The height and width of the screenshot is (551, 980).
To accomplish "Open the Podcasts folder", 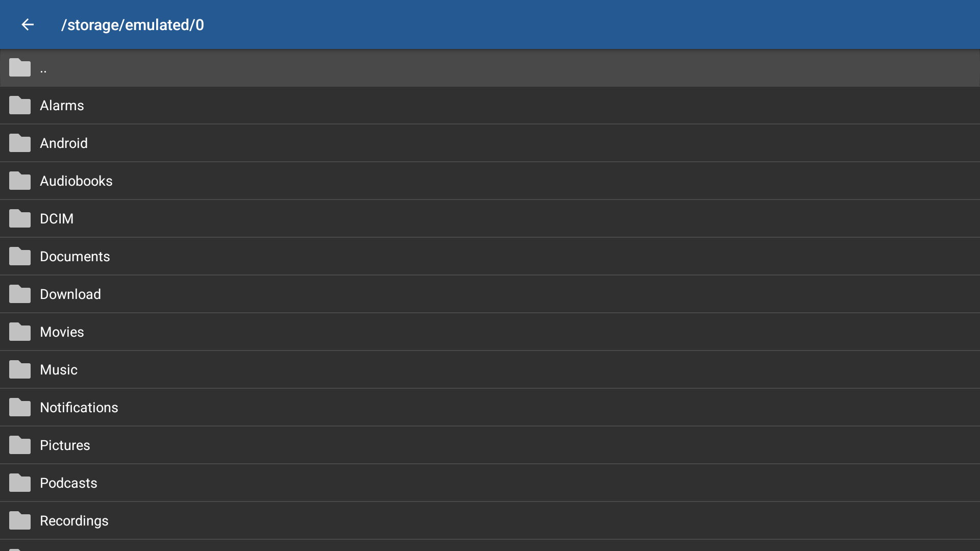I will click(68, 483).
